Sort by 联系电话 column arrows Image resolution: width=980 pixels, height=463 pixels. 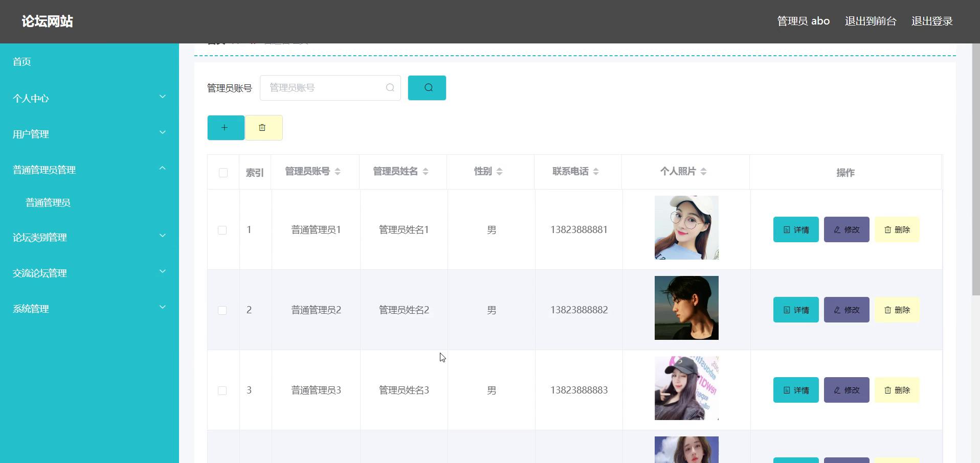pyautogui.click(x=596, y=172)
